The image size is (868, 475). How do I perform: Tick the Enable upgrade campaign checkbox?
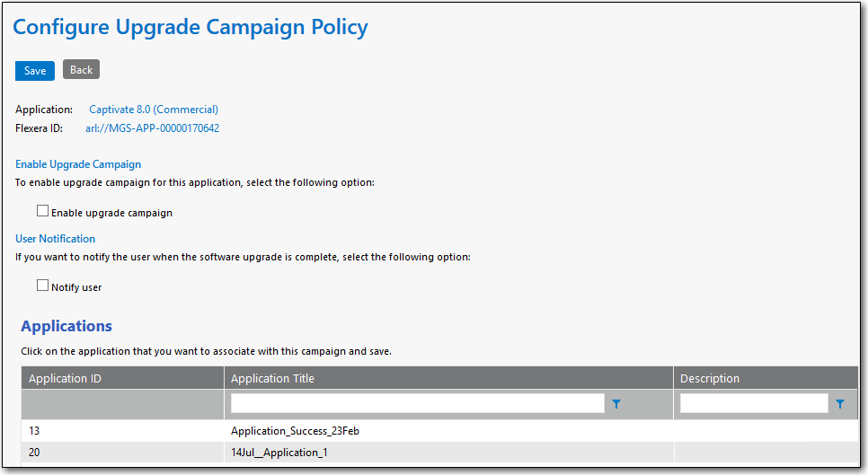pos(42,212)
